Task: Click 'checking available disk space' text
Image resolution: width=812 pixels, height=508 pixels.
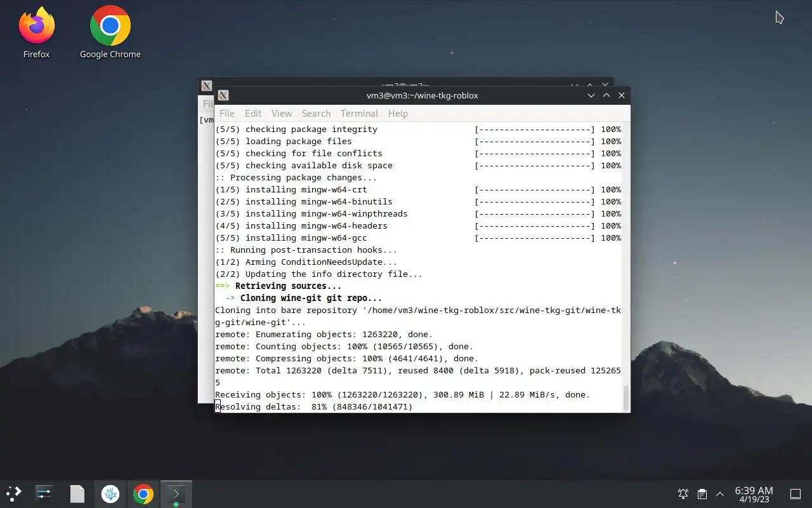Action: [x=318, y=165]
